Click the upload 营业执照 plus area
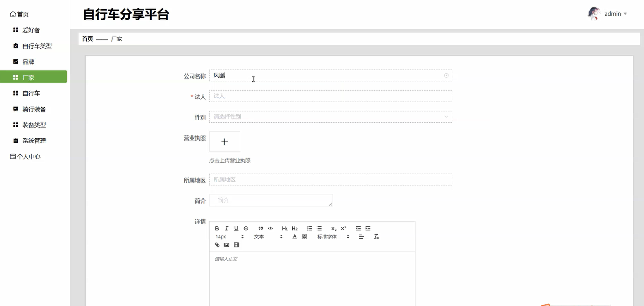 point(224,141)
